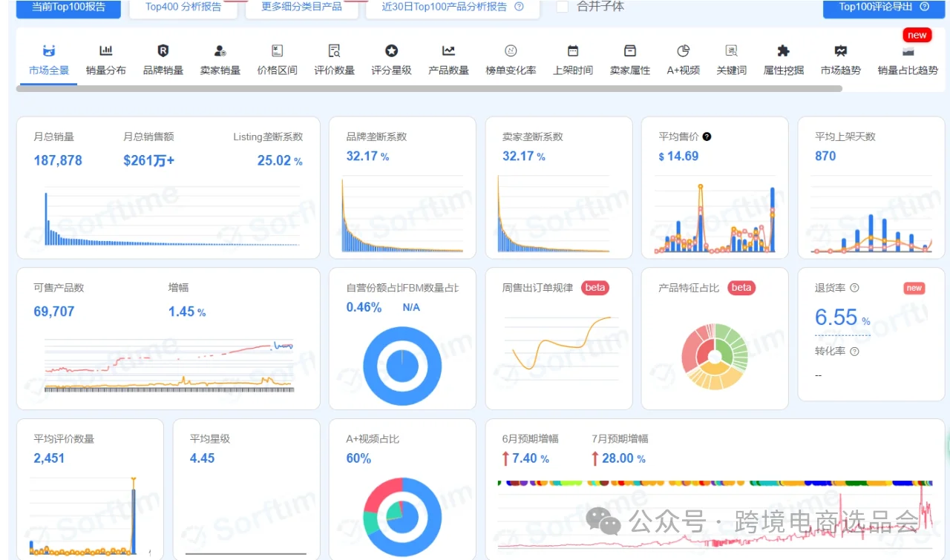Click help icon in Top100评论导出 button
This screenshot has height=560, width=950.
click(925, 7)
